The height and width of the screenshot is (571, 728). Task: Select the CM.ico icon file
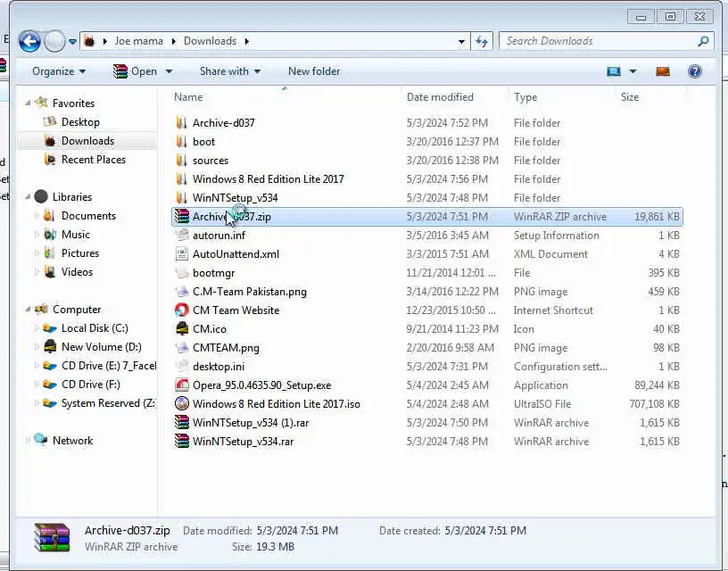181,329
